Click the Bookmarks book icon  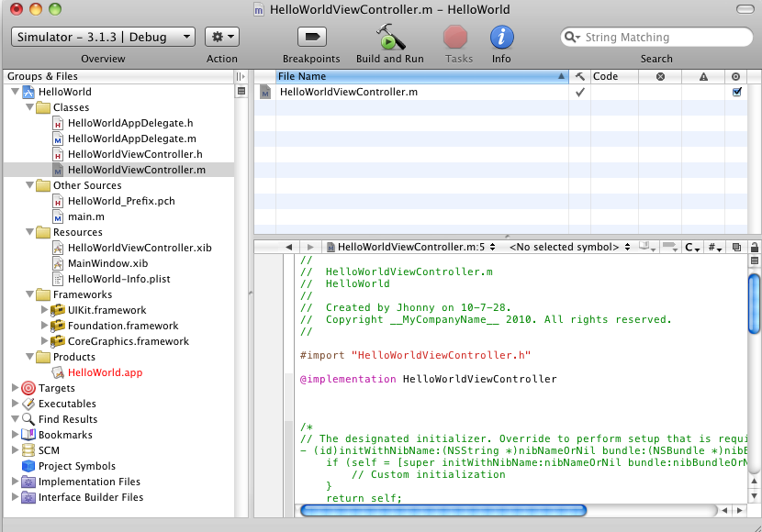point(28,435)
